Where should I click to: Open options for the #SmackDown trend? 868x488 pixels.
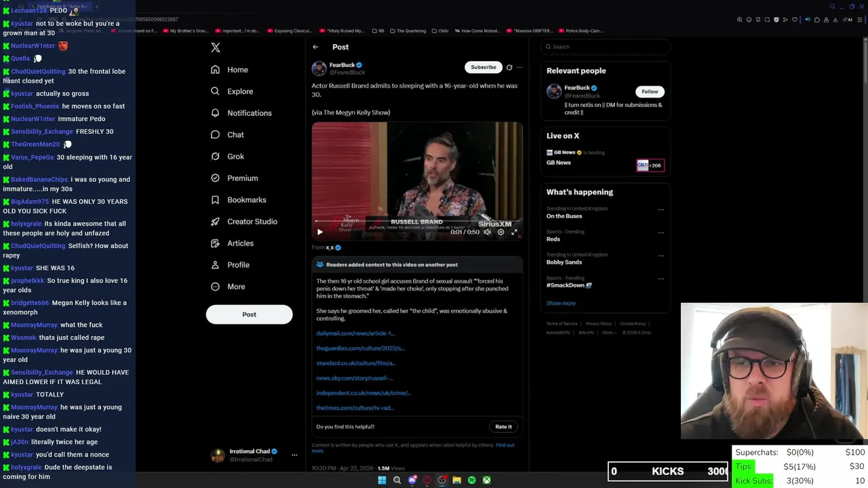(661, 279)
